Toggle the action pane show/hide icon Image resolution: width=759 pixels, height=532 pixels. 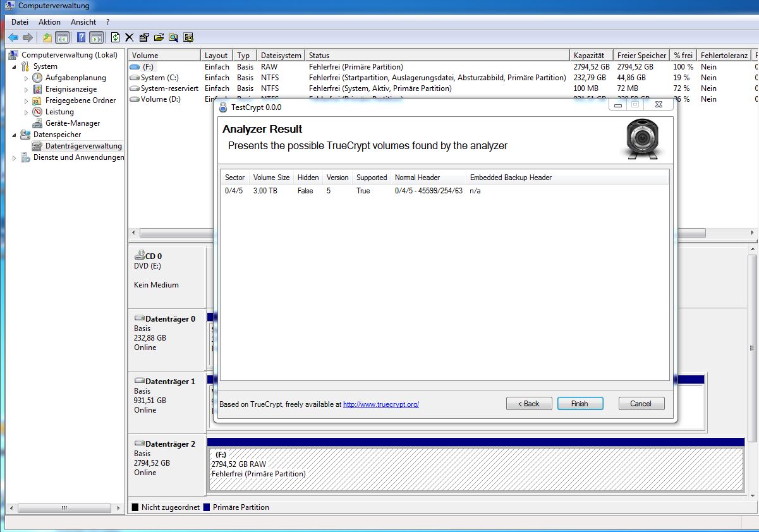click(x=96, y=37)
